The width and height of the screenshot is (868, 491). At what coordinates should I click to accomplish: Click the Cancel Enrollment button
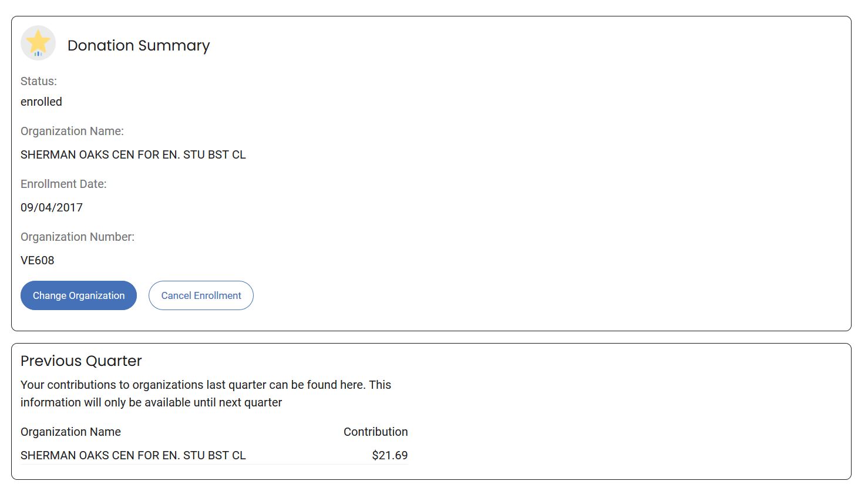201,295
